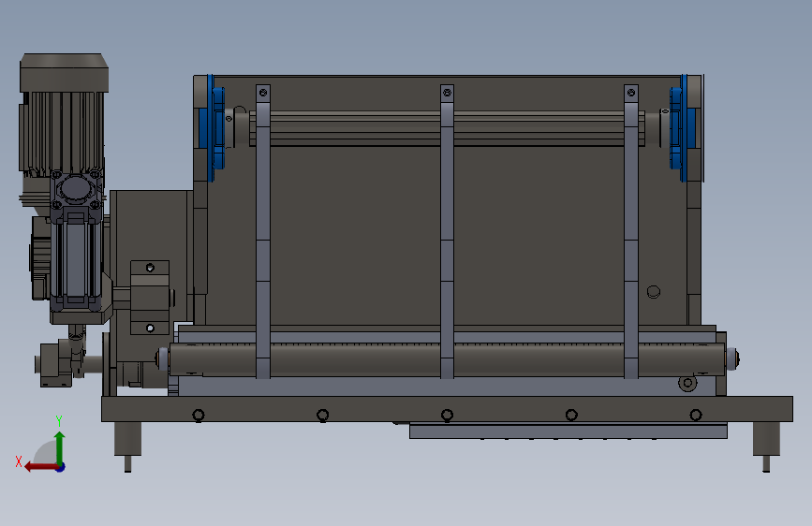Click the center bolt hole on the base plate
Viewport: 812px width, 526px height.
(447, 416)
